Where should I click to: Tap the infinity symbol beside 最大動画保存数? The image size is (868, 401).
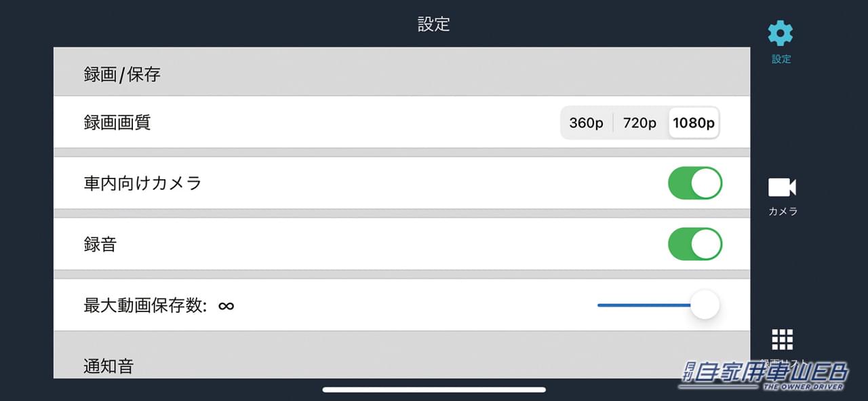[x=226, y=306]
